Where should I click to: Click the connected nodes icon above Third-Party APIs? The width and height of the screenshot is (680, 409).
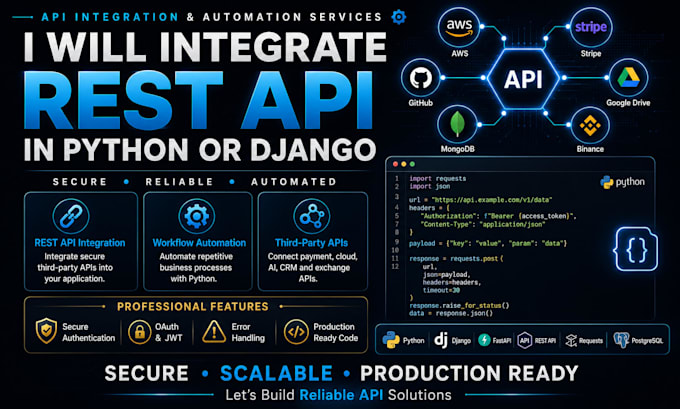coord(312,216)
